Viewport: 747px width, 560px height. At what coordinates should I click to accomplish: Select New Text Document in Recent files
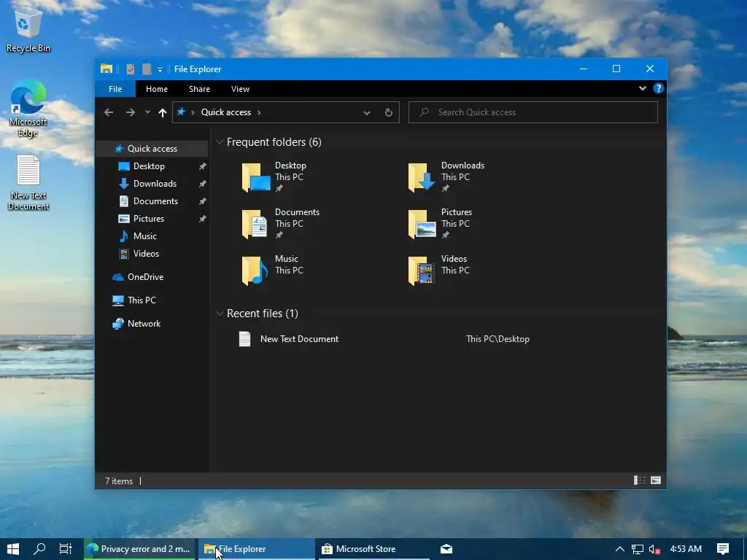pos(299,339)
